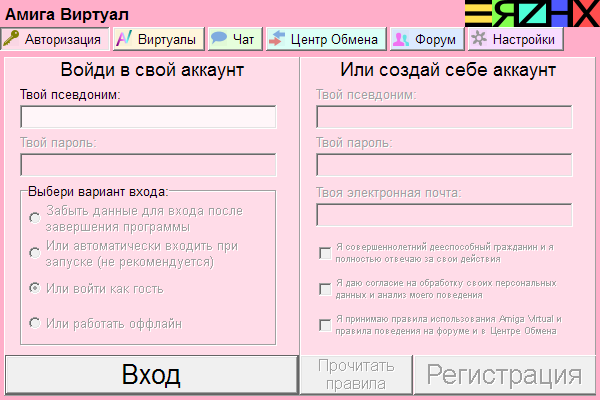Image resolution: width=600 pixels, height=400 pixels.
Task: Tick the Я совершеннолетний дееспособный гражданин checkbox
Action: pos(325,253)
